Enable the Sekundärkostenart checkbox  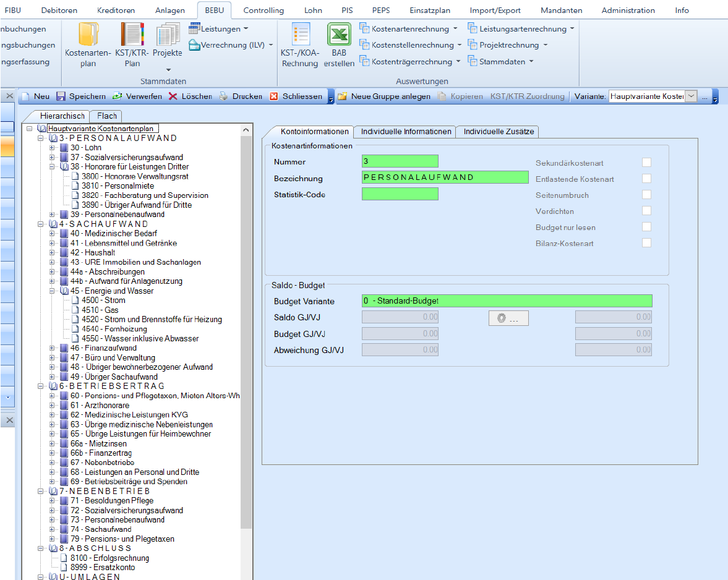tap(646, 163)
